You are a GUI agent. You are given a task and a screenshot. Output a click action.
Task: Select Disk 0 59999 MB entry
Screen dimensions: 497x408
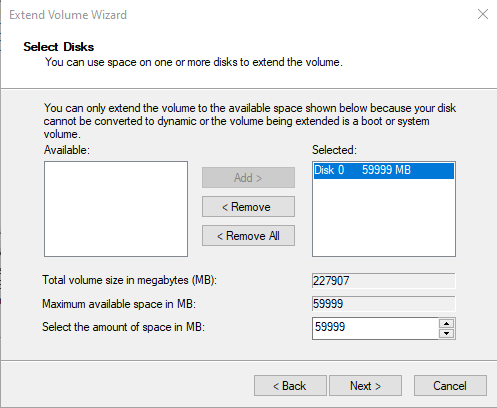pyautogui.click(x=384, y=170)
